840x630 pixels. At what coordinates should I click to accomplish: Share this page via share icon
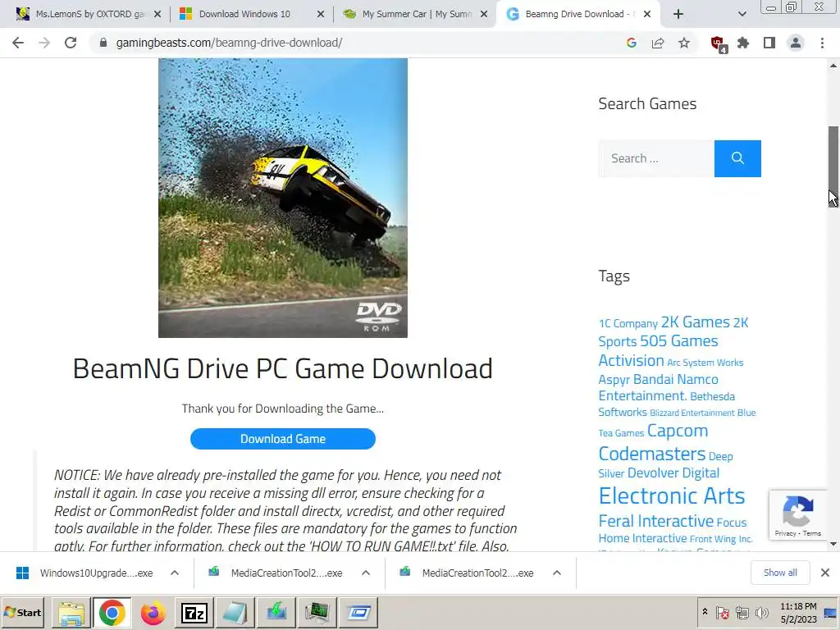point(658,43)
